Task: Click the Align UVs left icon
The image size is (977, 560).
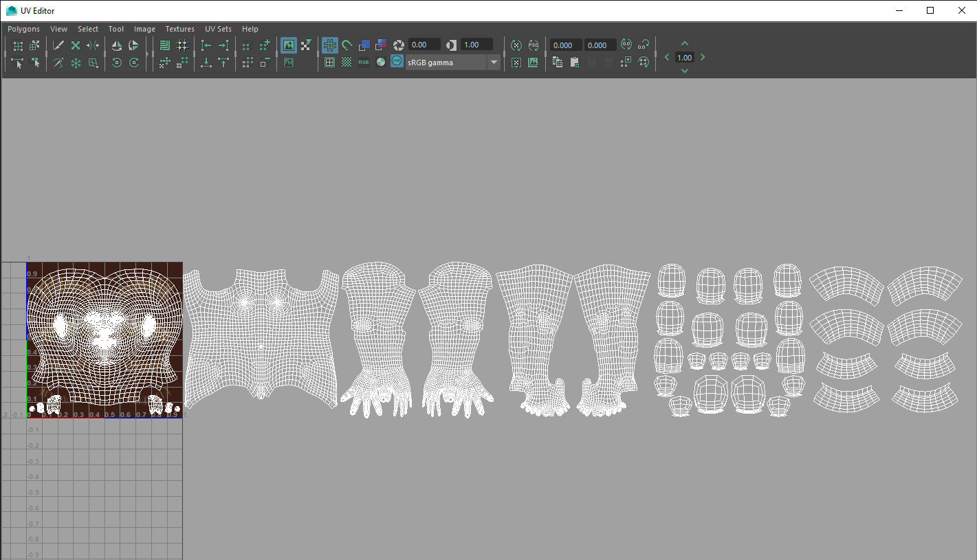Action: click(x=206, y=45)
